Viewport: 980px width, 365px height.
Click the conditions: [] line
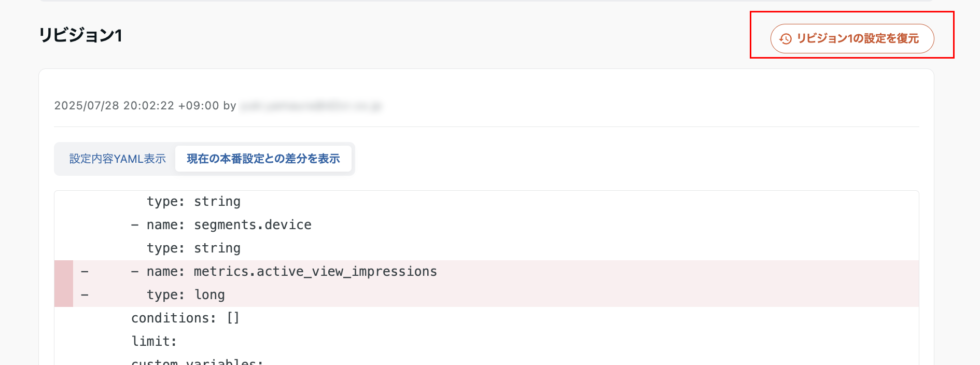(185, 318)
